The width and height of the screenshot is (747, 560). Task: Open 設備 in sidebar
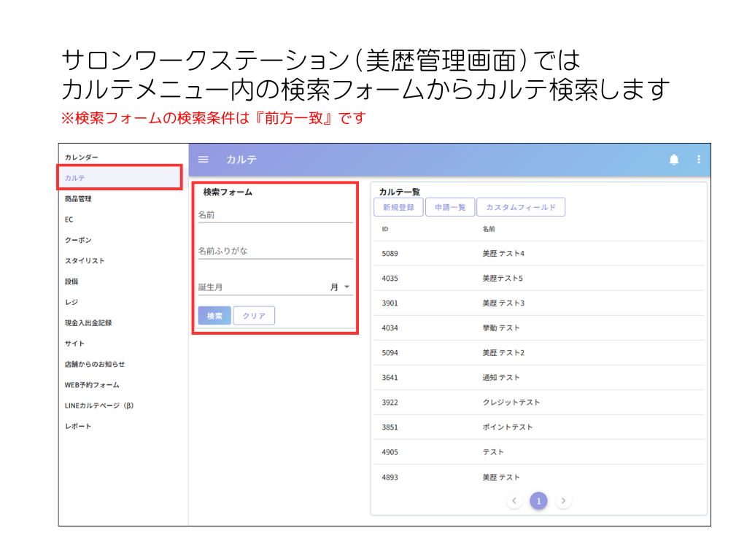pos(71,281)
